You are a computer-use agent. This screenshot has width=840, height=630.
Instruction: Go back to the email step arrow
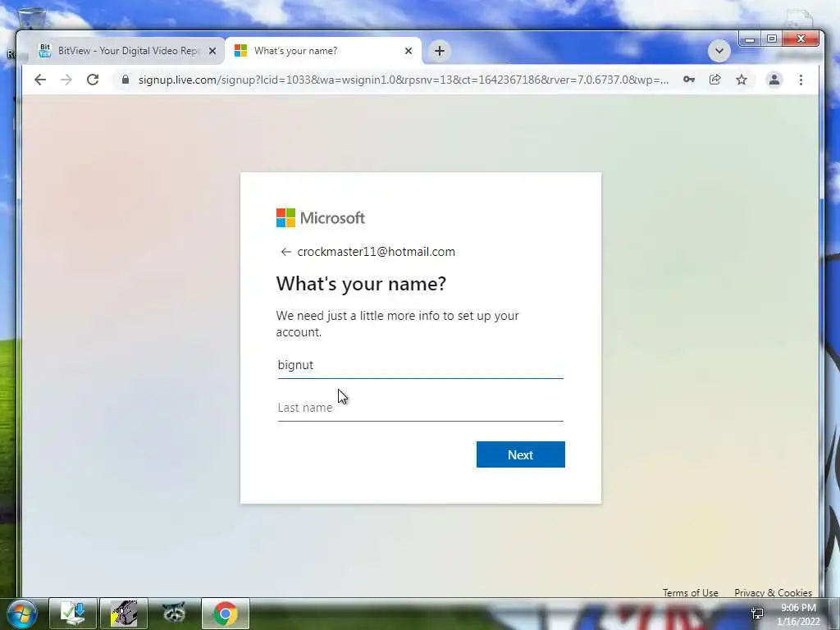[x=285, y=252]
